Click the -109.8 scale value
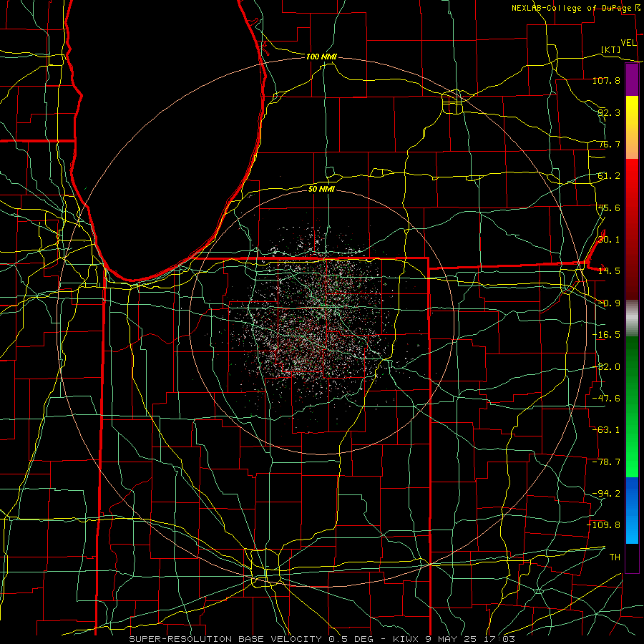Image resolution: width=644 pixels, height=644 pixels. 604,525
